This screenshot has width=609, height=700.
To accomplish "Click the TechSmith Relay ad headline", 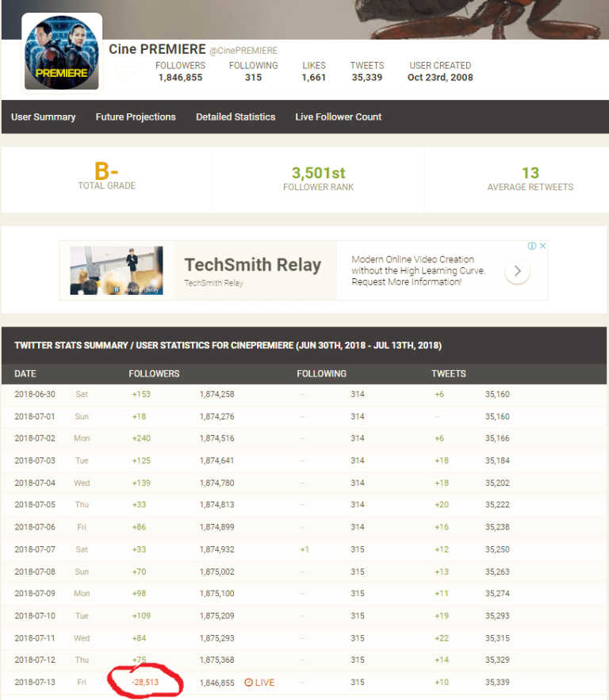I will tap(252, 265).
